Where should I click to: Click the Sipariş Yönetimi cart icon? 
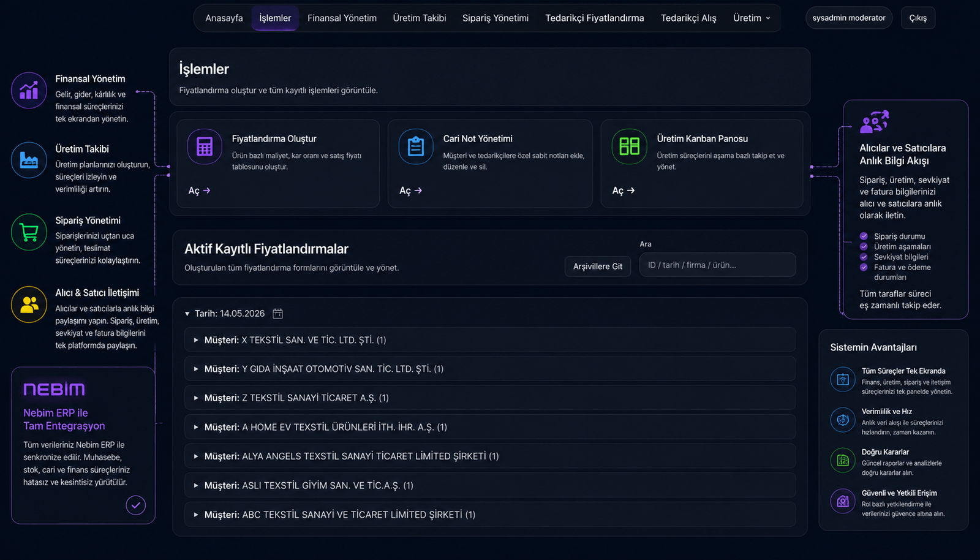pos(29,232)
